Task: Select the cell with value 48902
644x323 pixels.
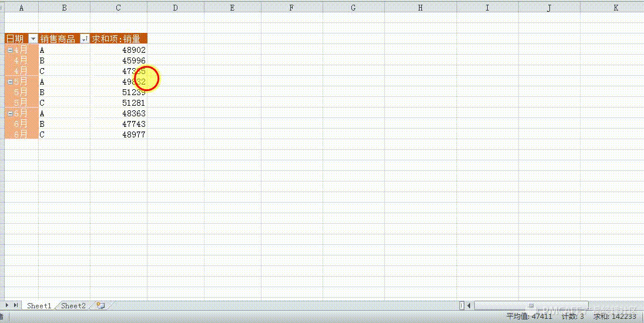Action: (118, 50)
